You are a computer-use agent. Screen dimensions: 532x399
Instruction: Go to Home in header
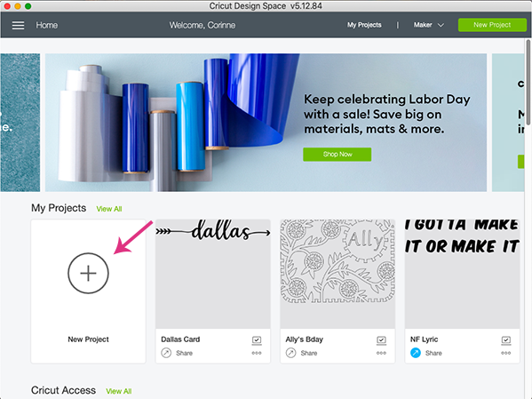coord(47,25)
